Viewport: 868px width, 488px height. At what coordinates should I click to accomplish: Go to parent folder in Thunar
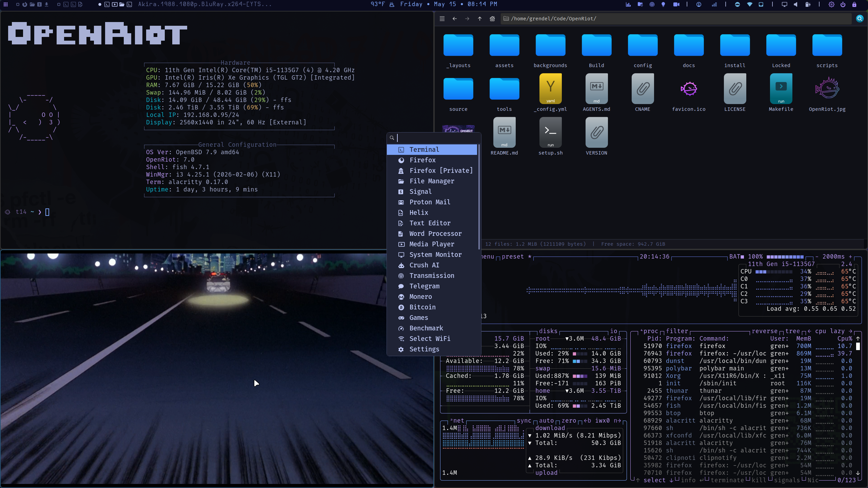pos(480,19)
